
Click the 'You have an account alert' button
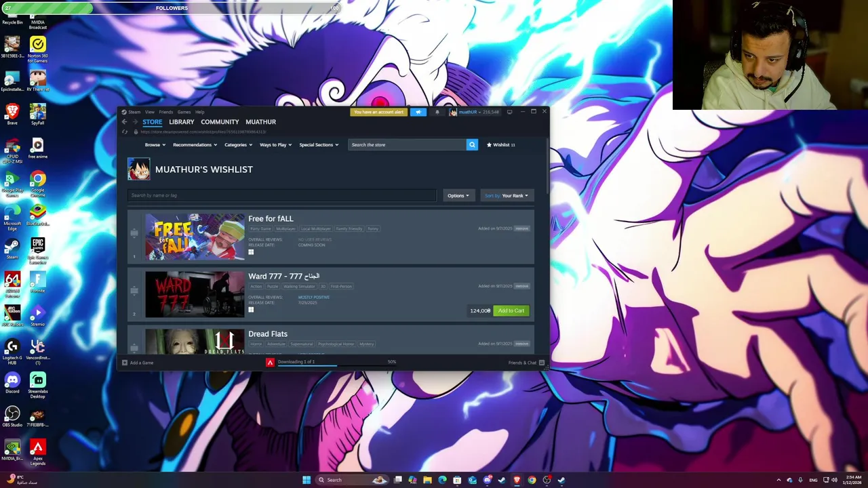(378, 112)
